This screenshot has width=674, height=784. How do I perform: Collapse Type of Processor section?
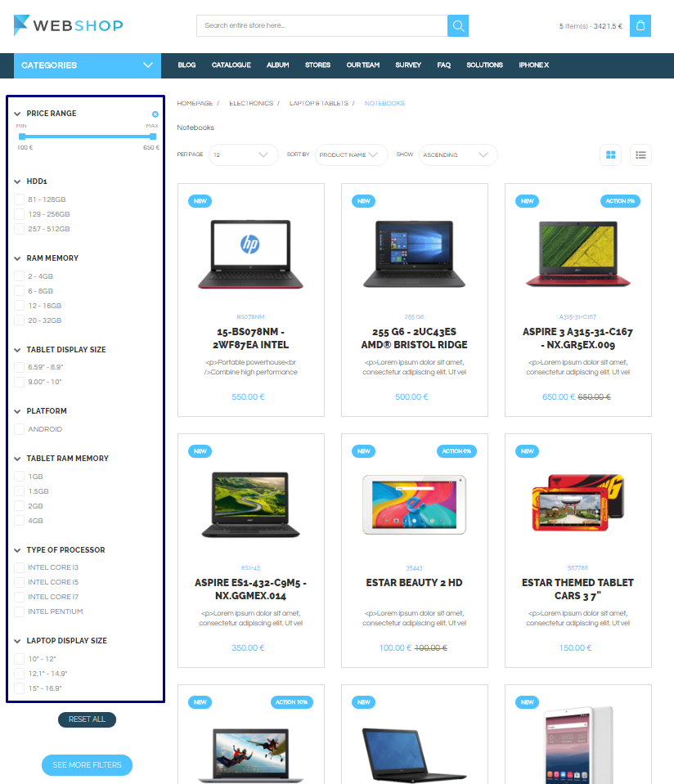(17, 550)
